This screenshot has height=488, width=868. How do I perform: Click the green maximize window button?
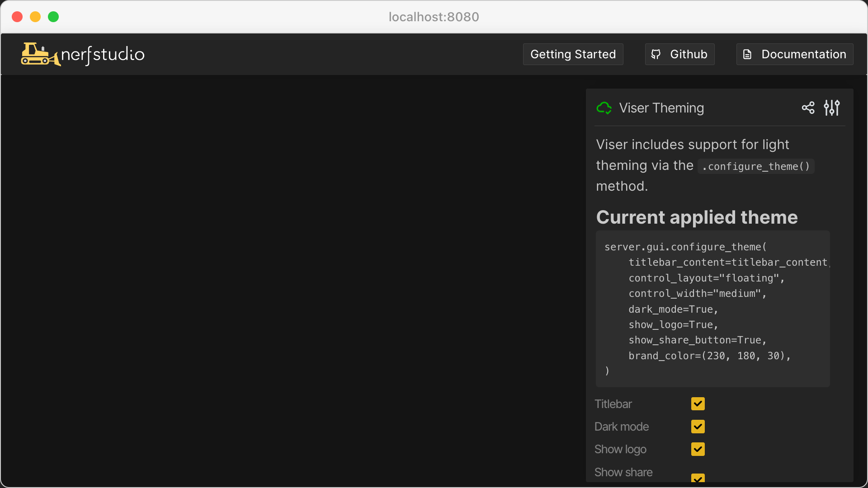[x=53, y=17]
